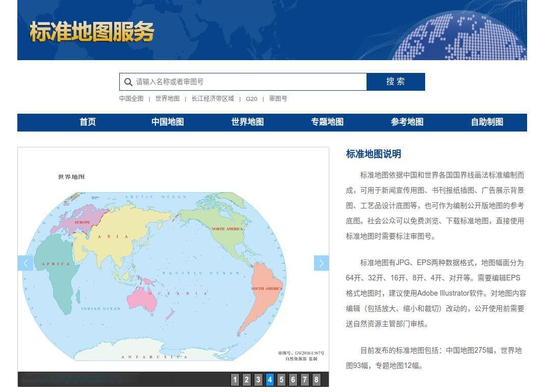548x392 pixels.
Task: Click the 世界地图 title on map slide
Action: click(x=71, y=177)
